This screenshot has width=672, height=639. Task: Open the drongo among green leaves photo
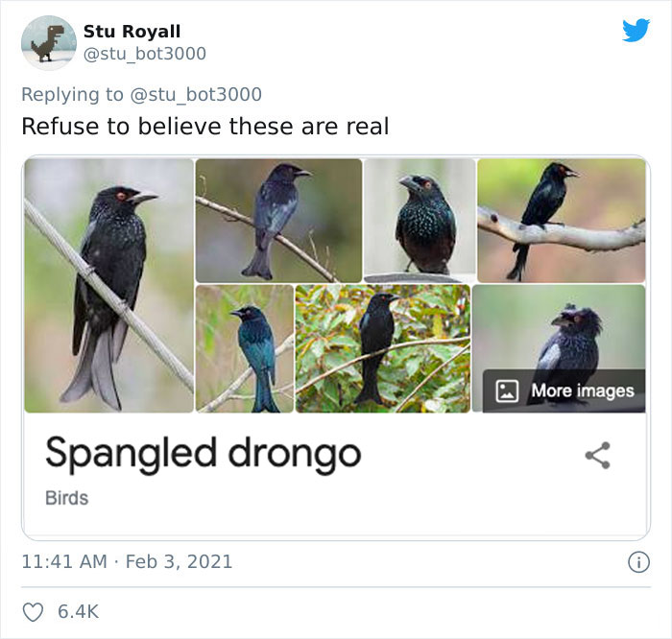382,348
